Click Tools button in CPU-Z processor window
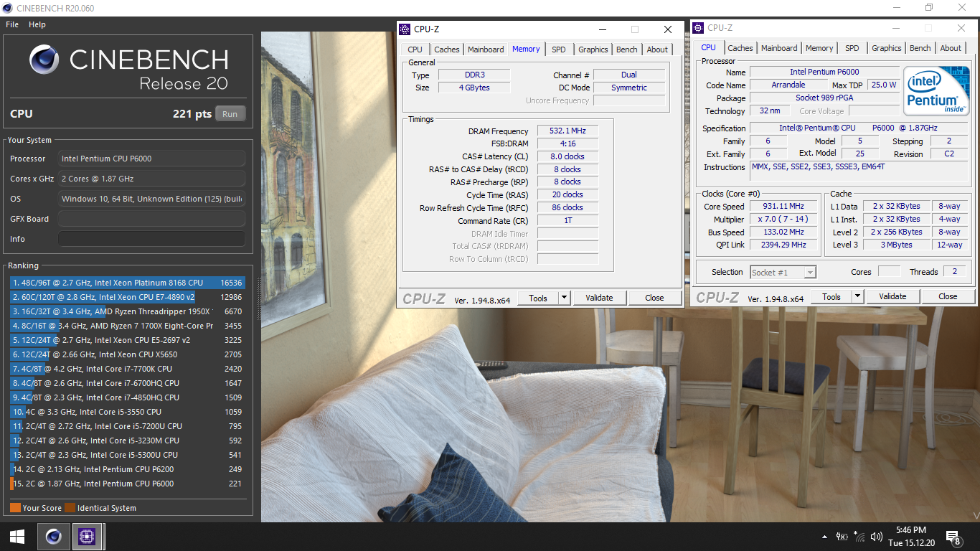980x551 pixels. point(831,296)
